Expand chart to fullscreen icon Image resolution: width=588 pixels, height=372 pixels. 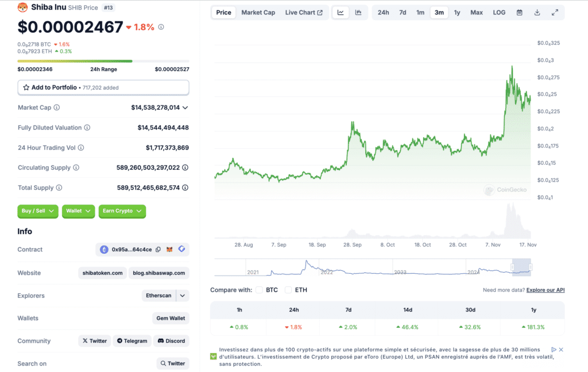tap(555, 13)
